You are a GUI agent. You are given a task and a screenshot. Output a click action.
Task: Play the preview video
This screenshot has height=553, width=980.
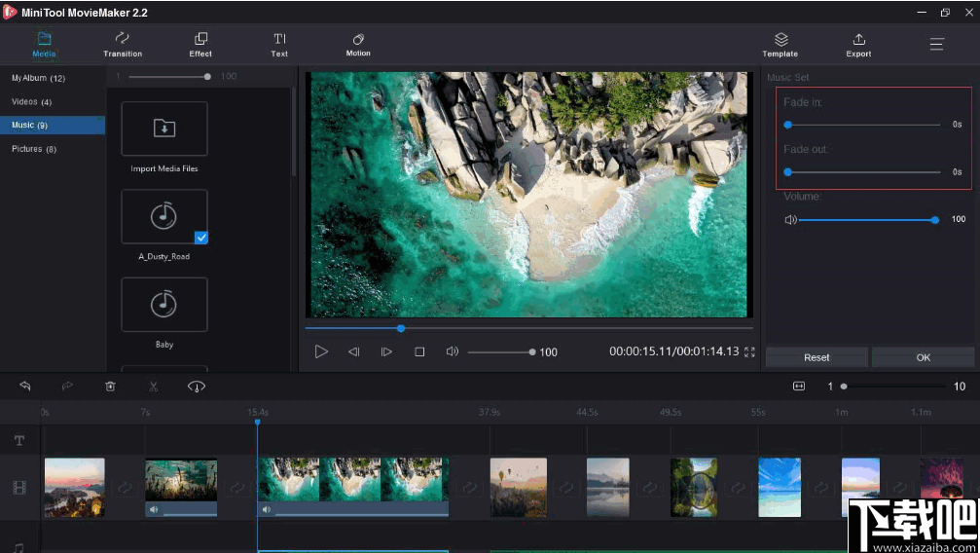(x=321, y=351)
